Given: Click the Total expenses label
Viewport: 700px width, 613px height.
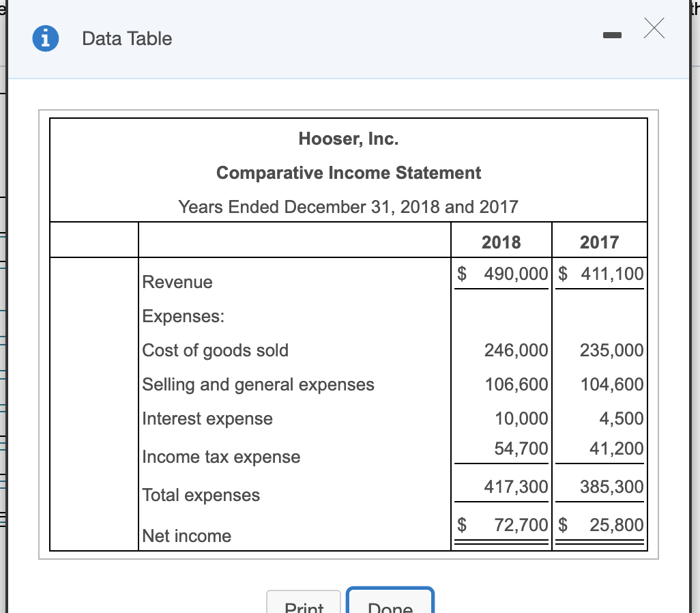Looking at the screenshot, I should pos(201,495).
